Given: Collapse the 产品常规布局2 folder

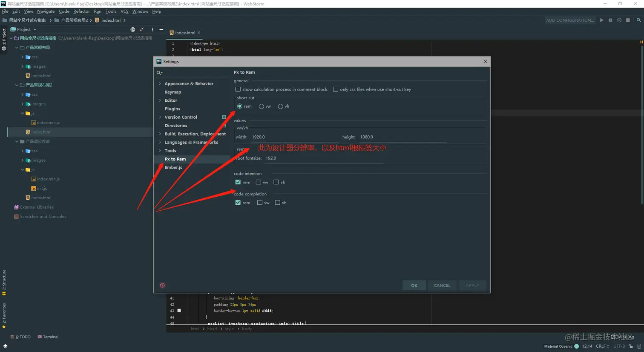Looking at the screenshot, I should pyautogui.click(x=17, y=85).
